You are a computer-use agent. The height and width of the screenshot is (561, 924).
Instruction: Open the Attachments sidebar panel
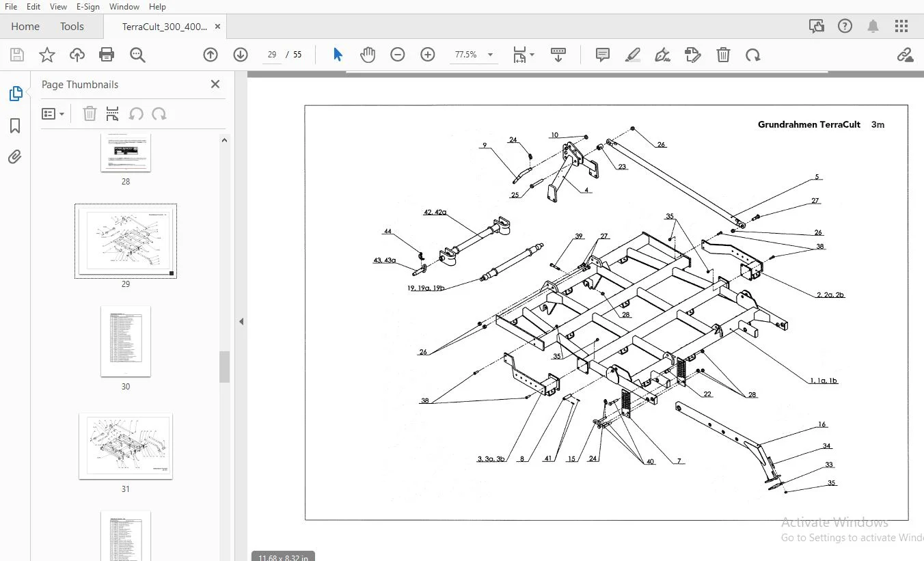click(15, 157)
